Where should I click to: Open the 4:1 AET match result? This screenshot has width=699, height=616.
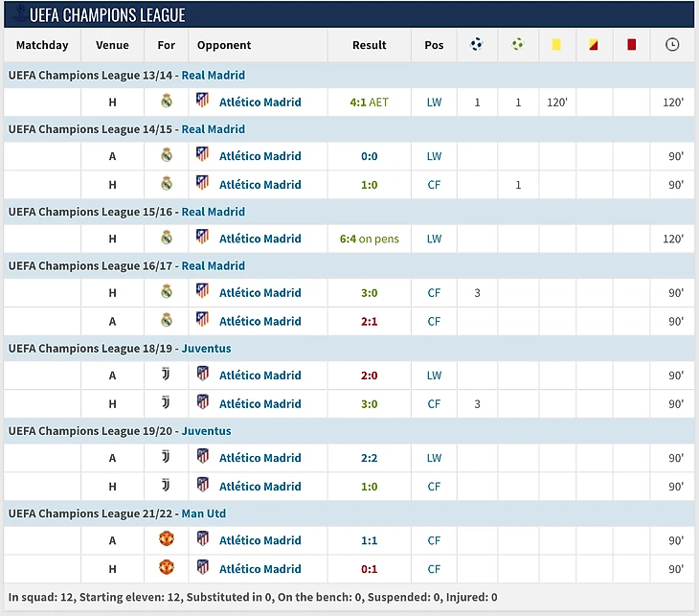click(x=369, y=103)
